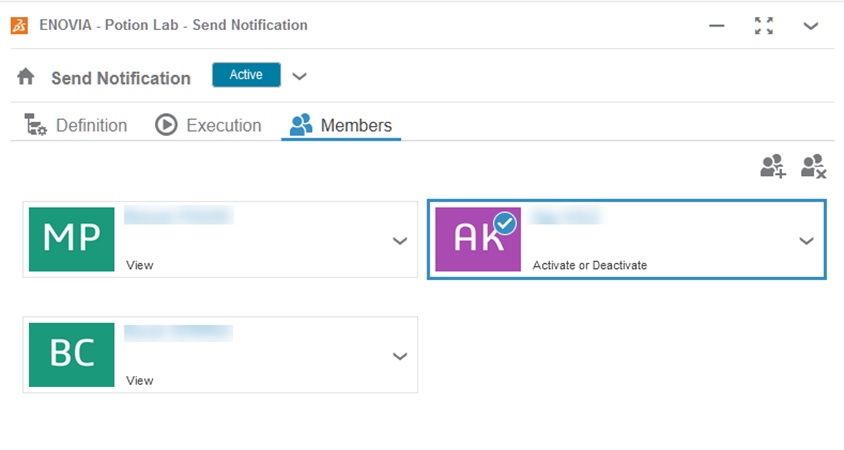844x450 pixels.
Task: Click the Send Notification title
Action: [x=121, y=78]
